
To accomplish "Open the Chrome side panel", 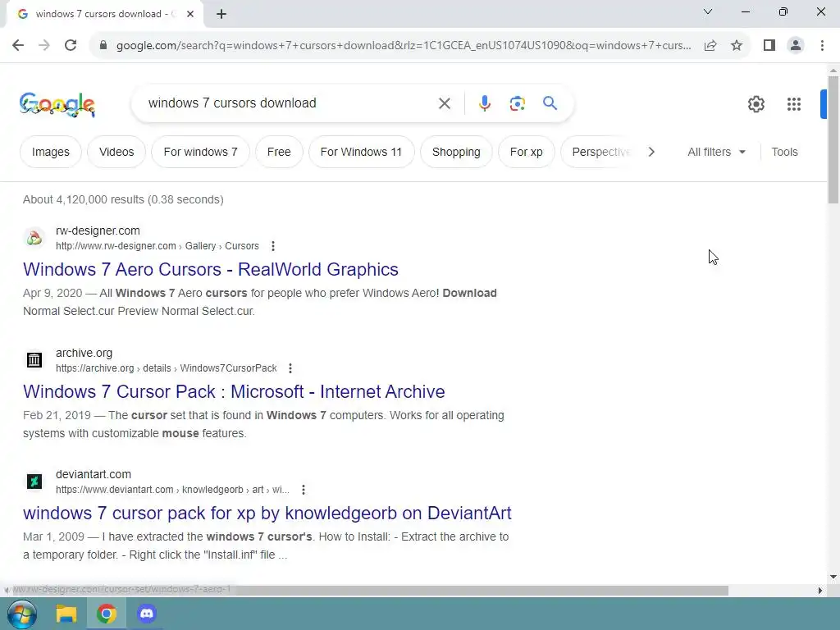I will click(x=769, y=45).
